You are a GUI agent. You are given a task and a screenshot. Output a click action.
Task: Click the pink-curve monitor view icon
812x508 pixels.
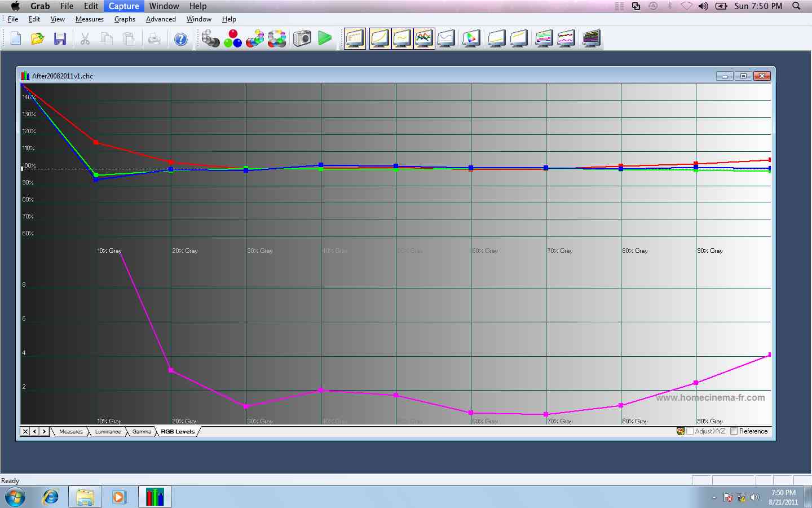[566, 38]
